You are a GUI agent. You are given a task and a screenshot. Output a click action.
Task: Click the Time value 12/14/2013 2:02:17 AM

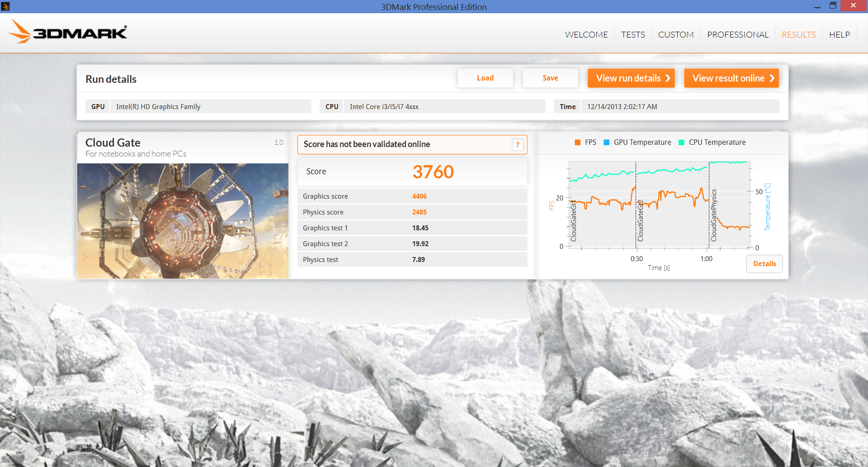(680, 106)
